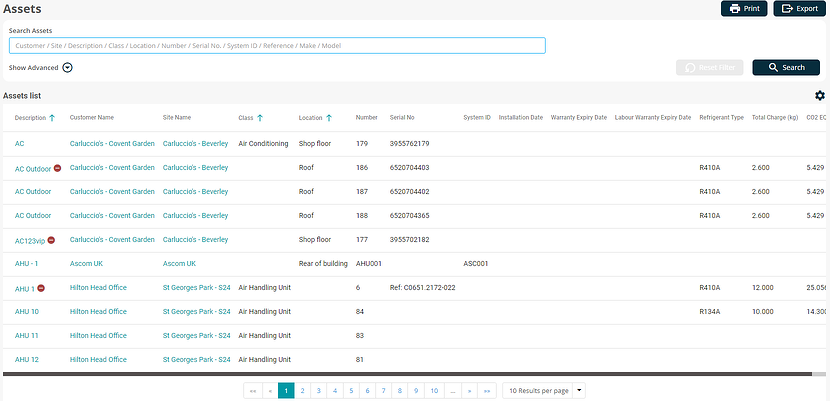This screenshot has height=401, width=830.
Task: Select the ASC001 system ID cell
Action: click(475, 263)
